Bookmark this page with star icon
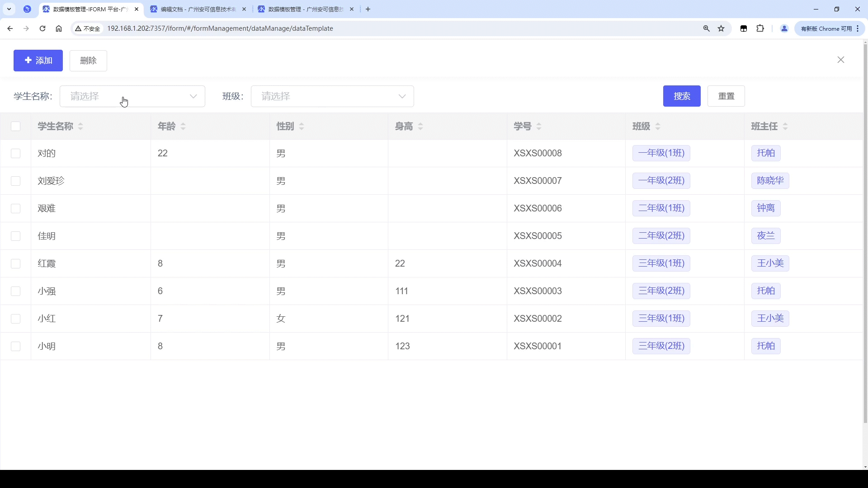 click(721, 28)
